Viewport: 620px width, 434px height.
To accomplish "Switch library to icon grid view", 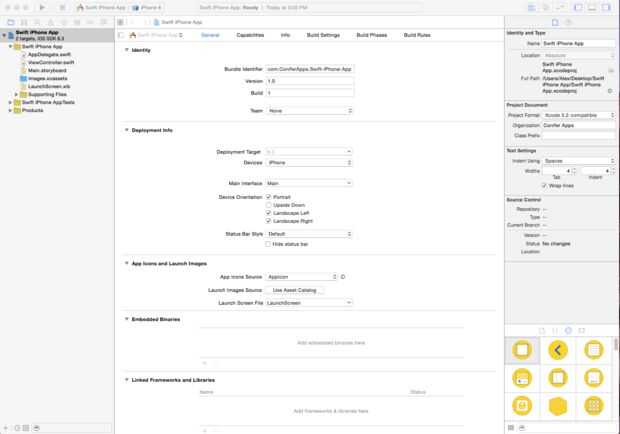I will [x=511, y=428].
